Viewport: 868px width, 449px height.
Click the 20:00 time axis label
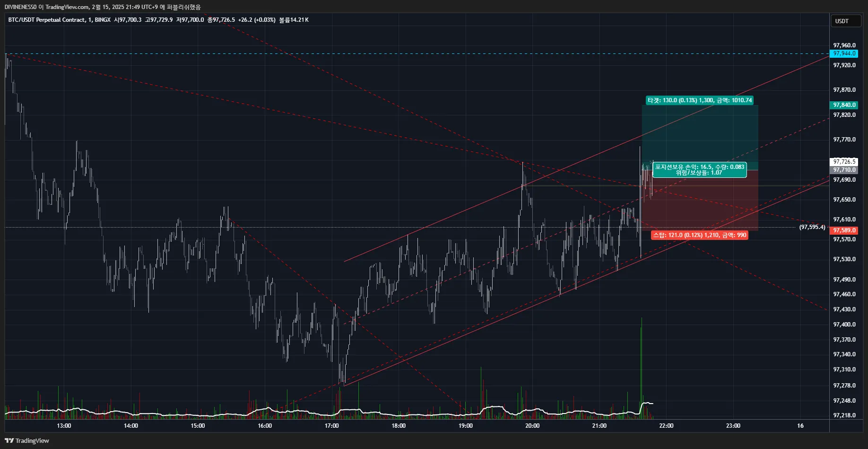pyautogui.click(x=532, y=426)
